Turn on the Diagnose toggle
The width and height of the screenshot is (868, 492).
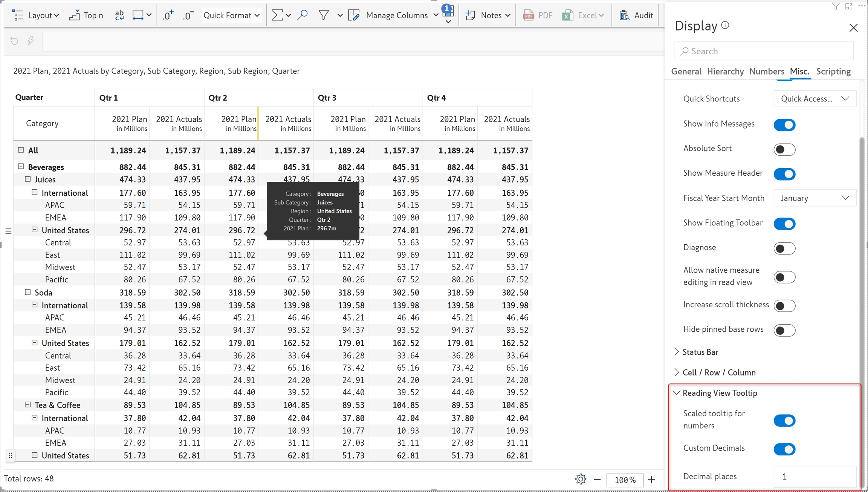pos(784,248)
